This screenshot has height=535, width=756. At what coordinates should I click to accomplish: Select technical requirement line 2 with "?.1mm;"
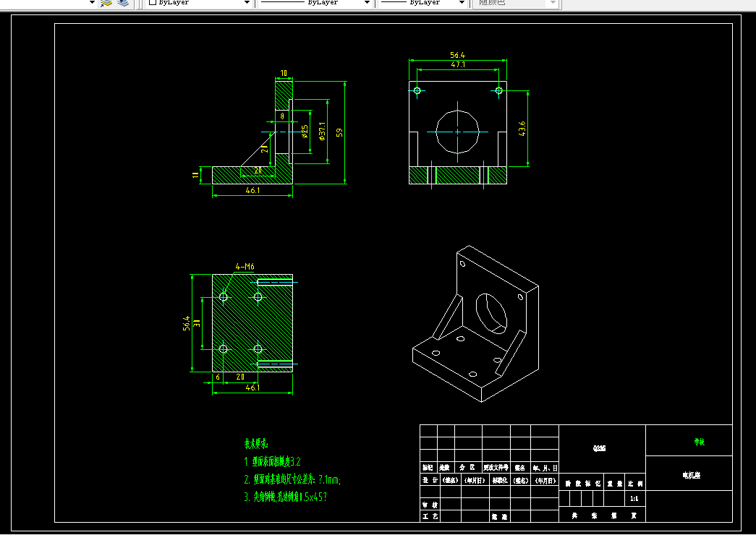click(x=292, y=479)
